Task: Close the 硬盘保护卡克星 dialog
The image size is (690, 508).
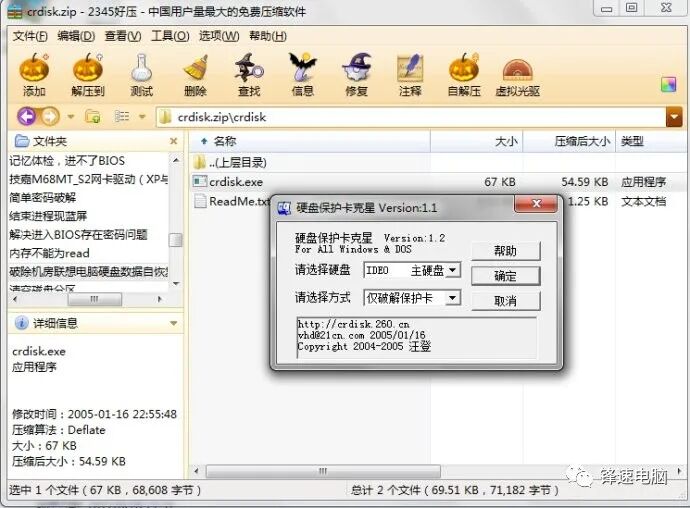Action: click(x=536, y=203)
